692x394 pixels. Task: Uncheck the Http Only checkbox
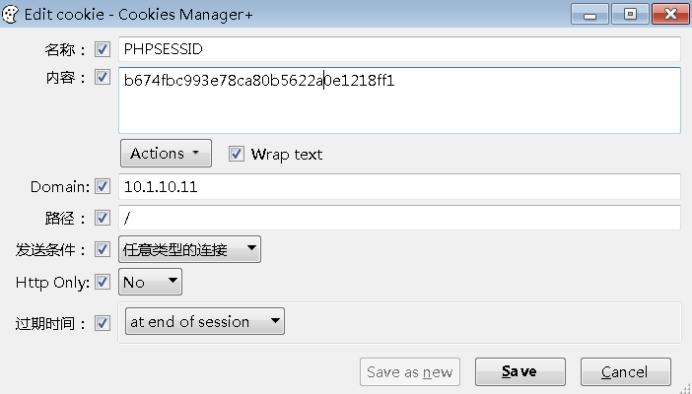pos(102,281)
